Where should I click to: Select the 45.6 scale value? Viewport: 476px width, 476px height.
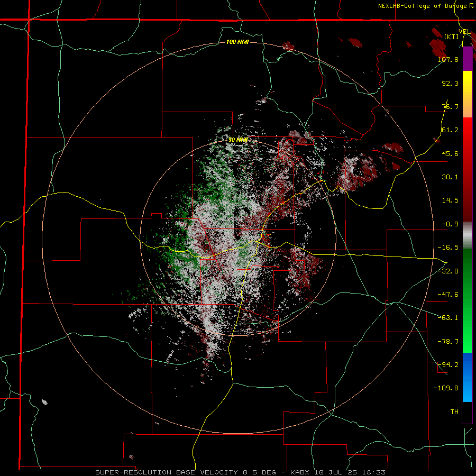click(x=450, y=153)
